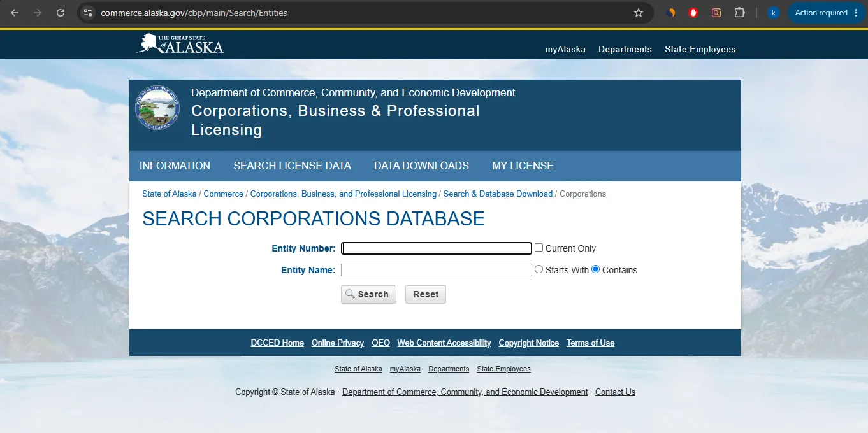Focus the Entity Number field
This screenshot has height=433, width=868.
pos(437,248)
